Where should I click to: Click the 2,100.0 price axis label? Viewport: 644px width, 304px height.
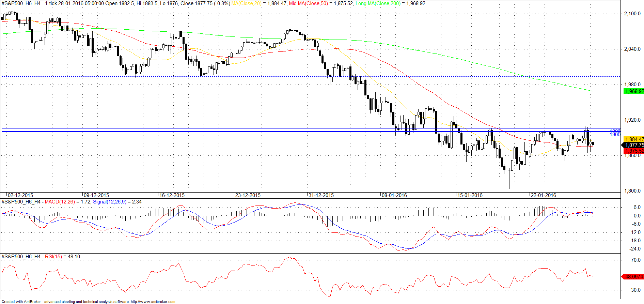click(x=632, y=14)
